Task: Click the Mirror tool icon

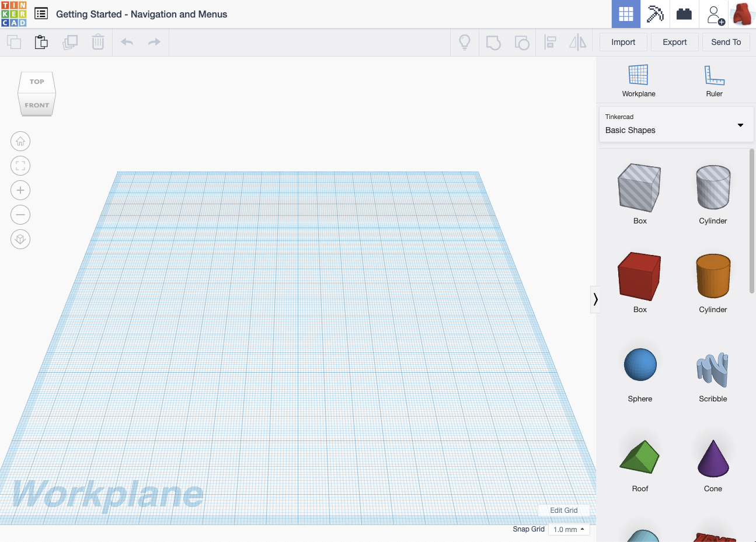Action: pos(577,42)
